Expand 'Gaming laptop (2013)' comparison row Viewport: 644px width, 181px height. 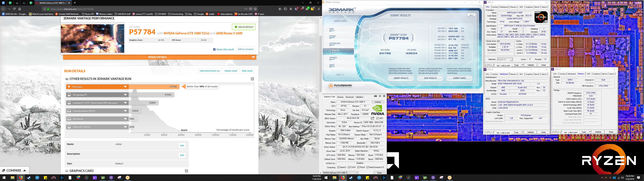(x=125, y=111)
